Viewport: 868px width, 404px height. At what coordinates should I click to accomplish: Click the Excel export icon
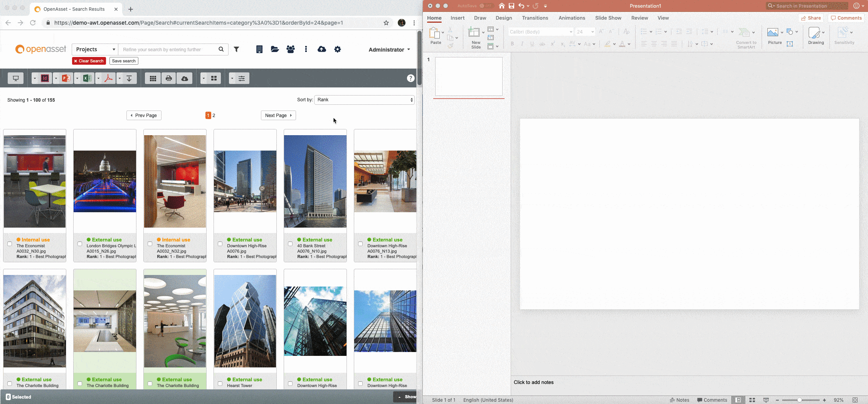click(x=87, y=78)
